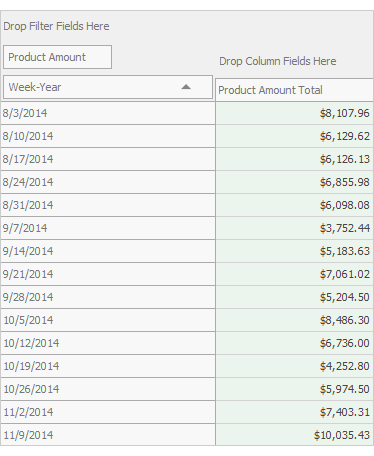This screenshot has width=374, height=456.
Task: Click the Product Amount Total column header
Action: click(x=294, y=90)
